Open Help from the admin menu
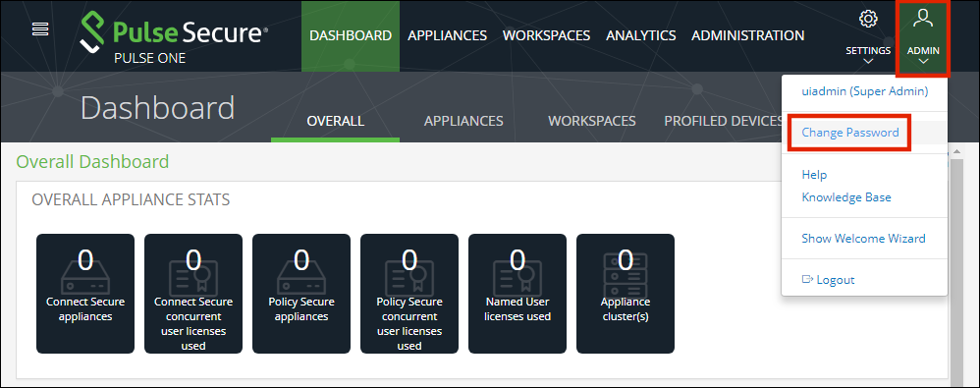Viewport: 980px width, 388px height. tap(814, 175)
